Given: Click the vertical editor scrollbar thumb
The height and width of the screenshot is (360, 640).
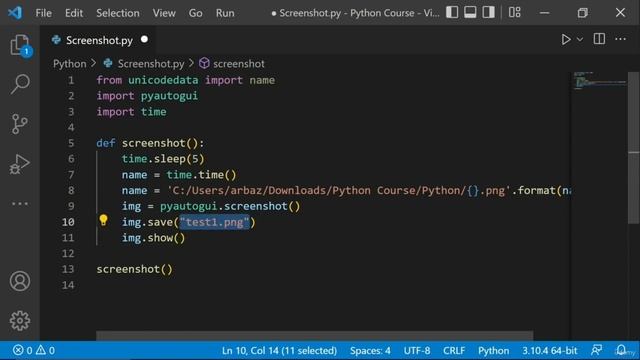Looking at the screenshot, I should pos(633,148).
